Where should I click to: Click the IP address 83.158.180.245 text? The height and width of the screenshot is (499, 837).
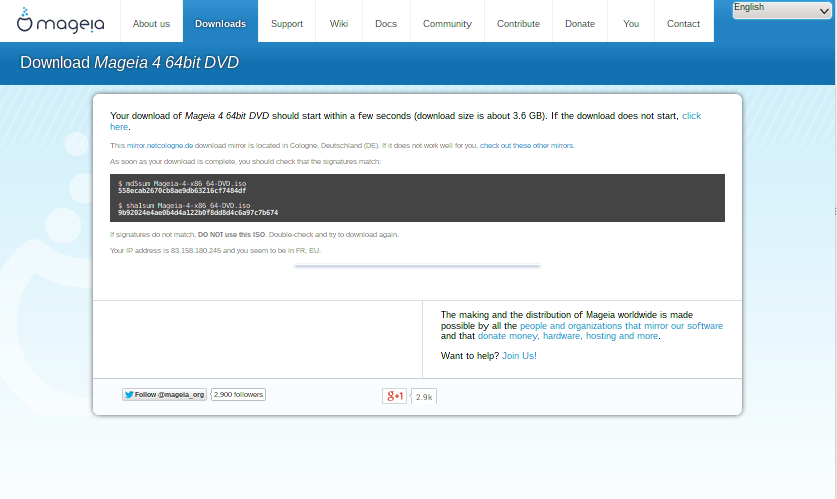(195, 250)
